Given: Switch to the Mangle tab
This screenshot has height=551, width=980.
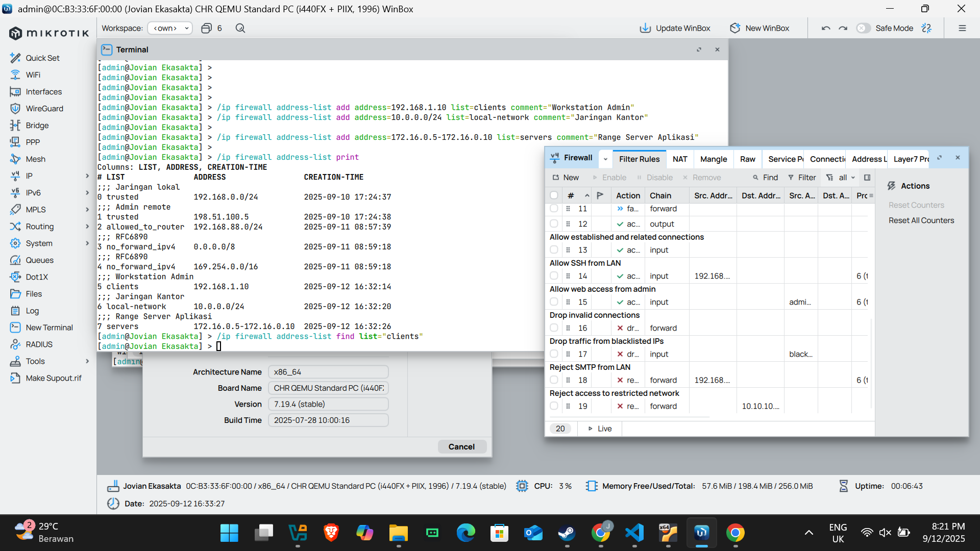Looking at the screenshot, I should point(714,159).
